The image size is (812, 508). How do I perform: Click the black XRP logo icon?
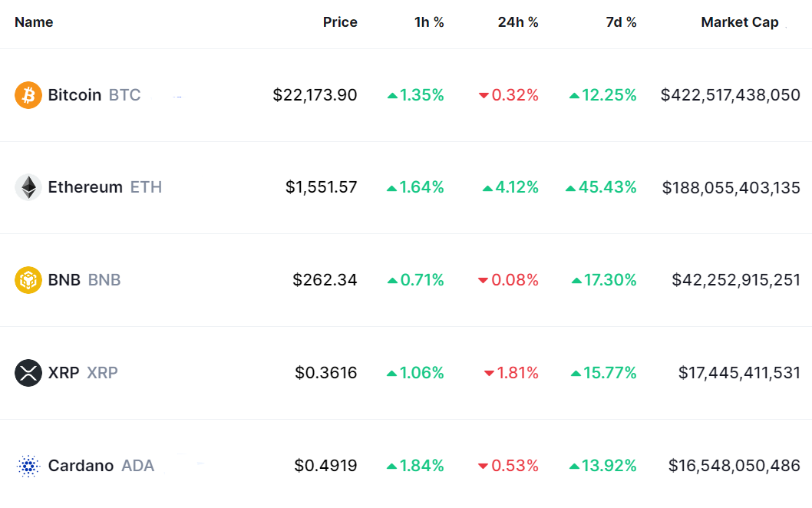pos(28,373)
